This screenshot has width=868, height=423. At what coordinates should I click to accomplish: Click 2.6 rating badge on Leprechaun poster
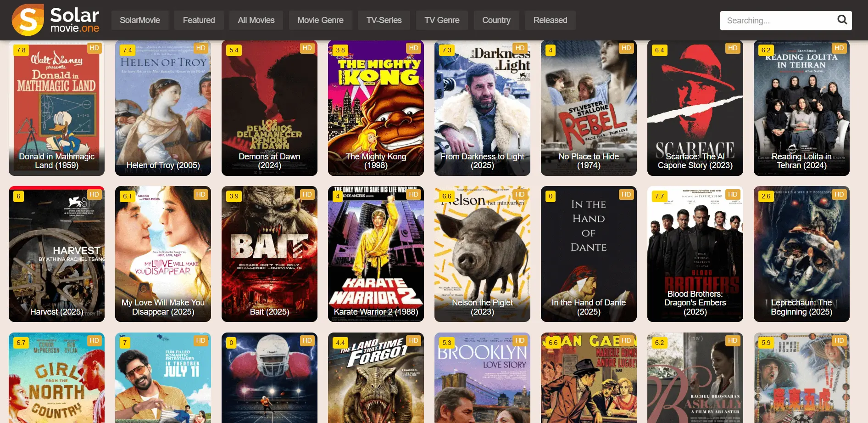(766, 196)
